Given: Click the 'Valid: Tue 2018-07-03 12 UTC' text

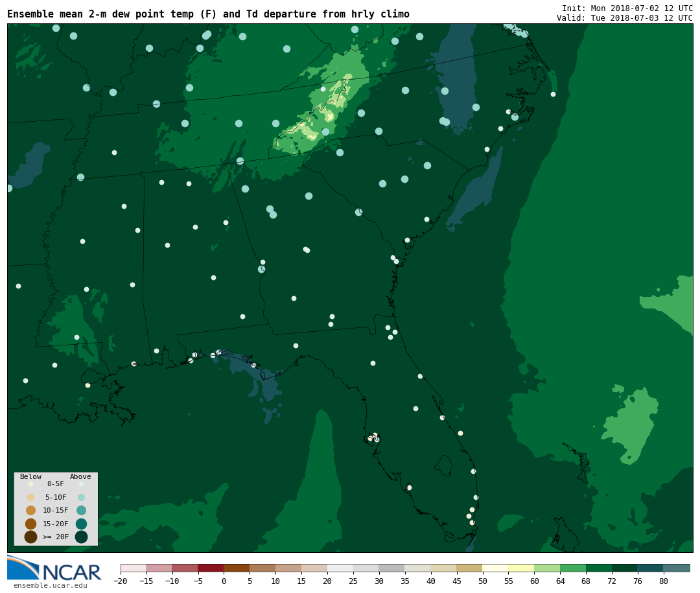Looking at the screenshot, I should pyautogui.click(x=625, y=18).
